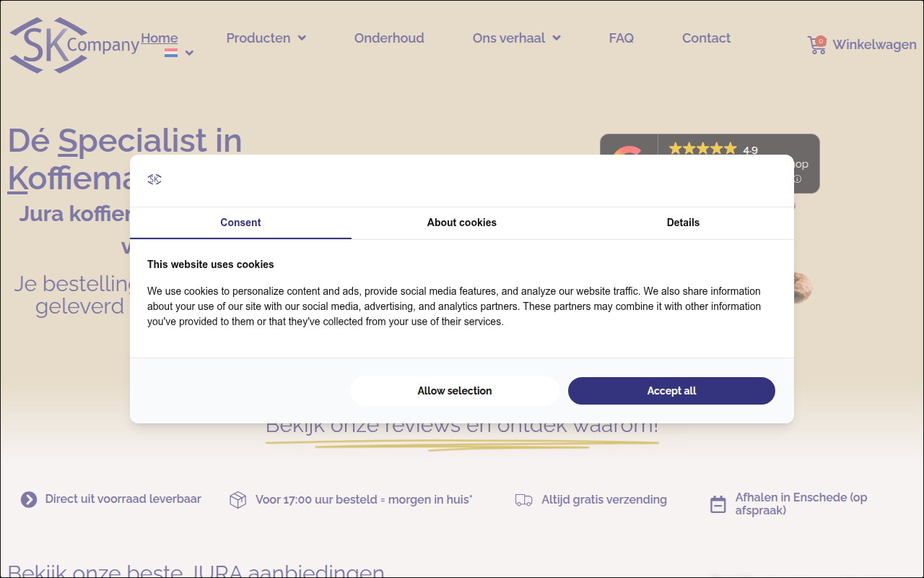924x578 pixels.
Task: Click the 'Afhalen in Enschede (op afspraak)' text
Action: (x=801, y=504)
